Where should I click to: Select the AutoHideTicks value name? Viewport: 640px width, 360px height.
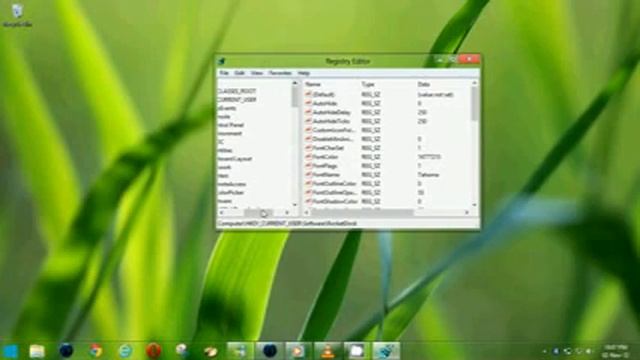[x=331, y=121]
